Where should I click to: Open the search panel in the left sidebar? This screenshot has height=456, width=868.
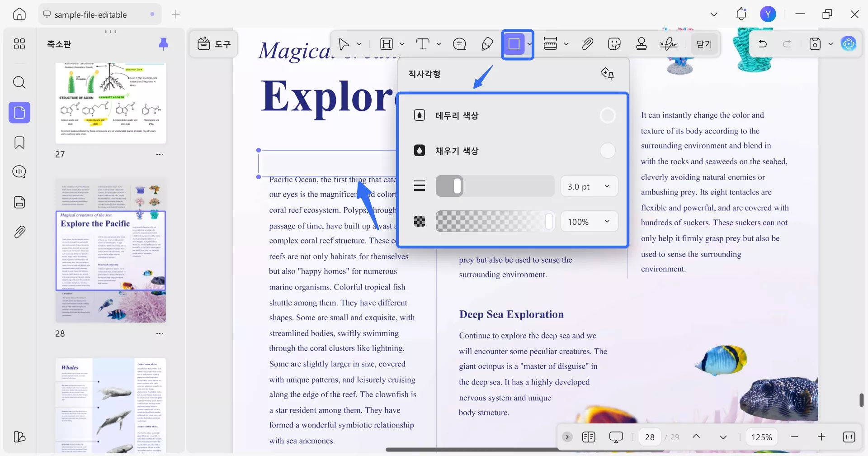(x=19, y=82)
